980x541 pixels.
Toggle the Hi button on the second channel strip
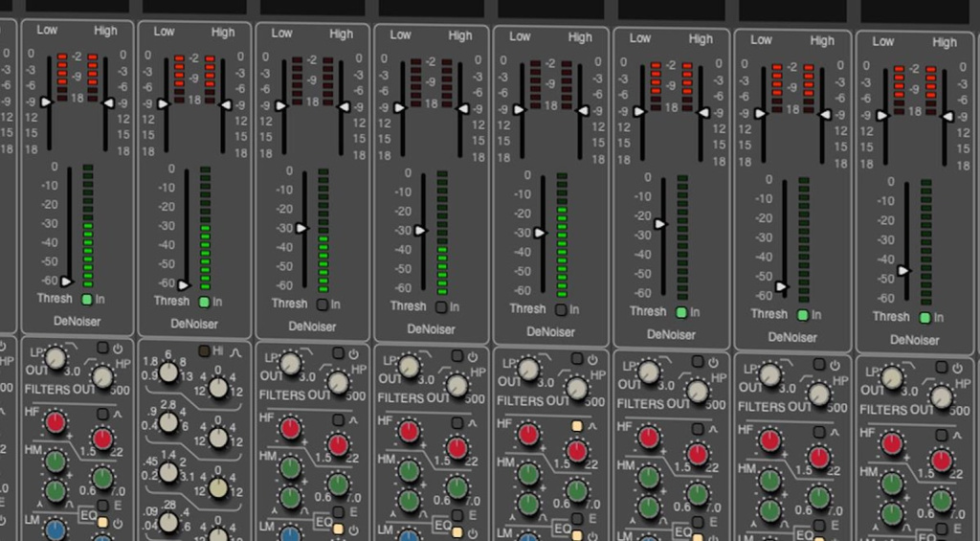205,350
